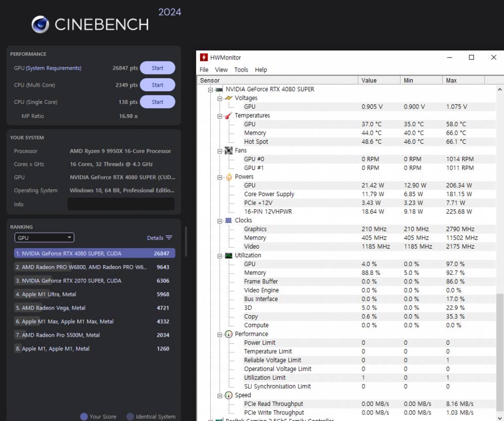
Task: Collapse the Clocks tree node
Action: pyautogui.click(x=220, y=221)
